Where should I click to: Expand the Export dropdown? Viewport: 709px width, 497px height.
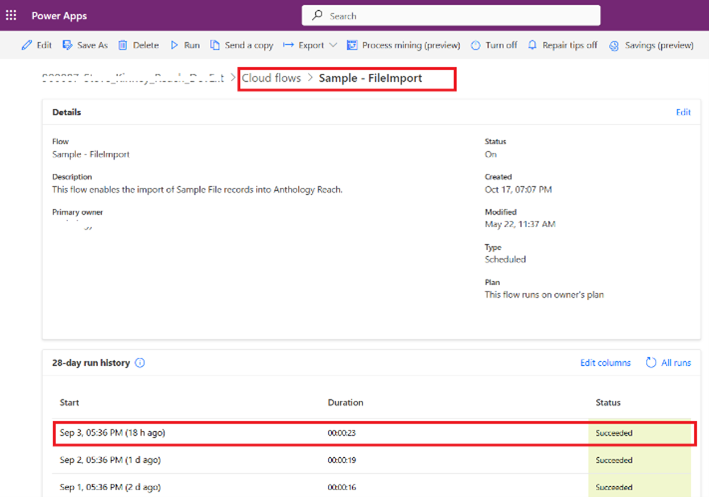point(333,45)
